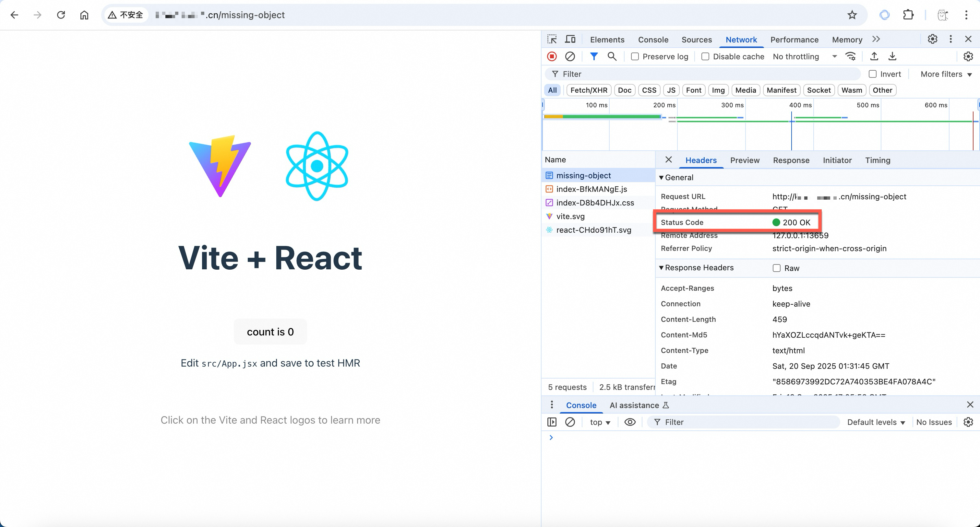Open the Response tab of the request

[x=791, y=160]
